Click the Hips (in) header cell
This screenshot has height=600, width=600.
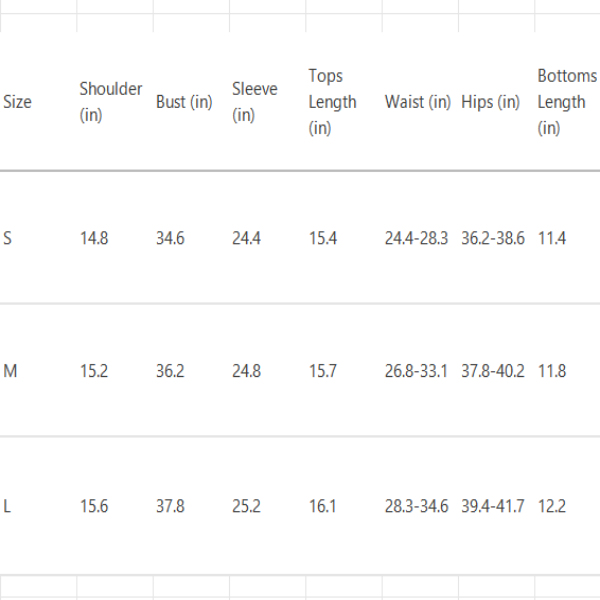pos(490,102)
